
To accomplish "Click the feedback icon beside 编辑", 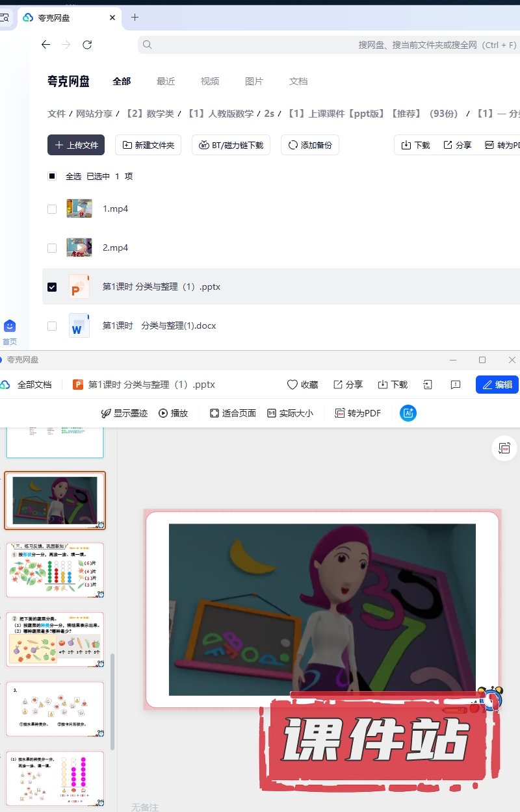I will click(x=456, y=385).
